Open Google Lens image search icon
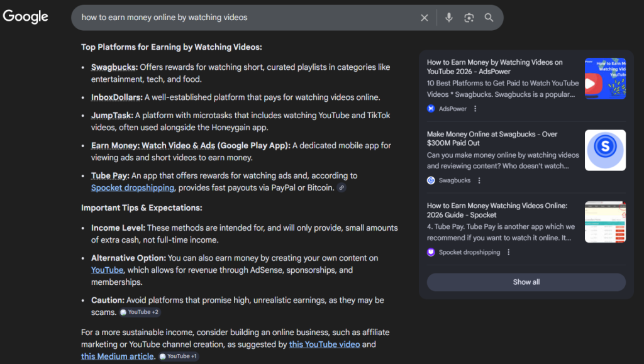This screenshot has width=644, height=364. 469,18
